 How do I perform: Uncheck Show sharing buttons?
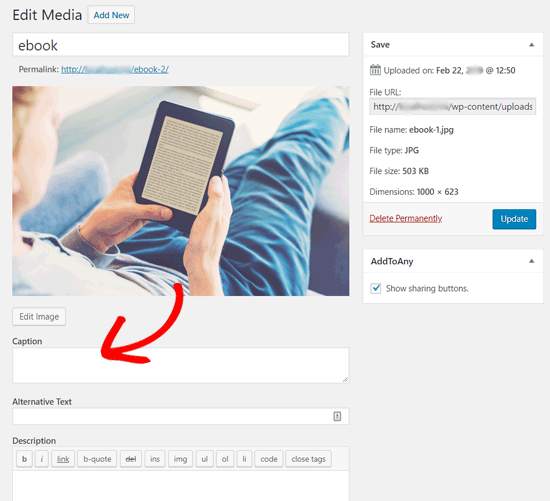click(x=376, y=288)
